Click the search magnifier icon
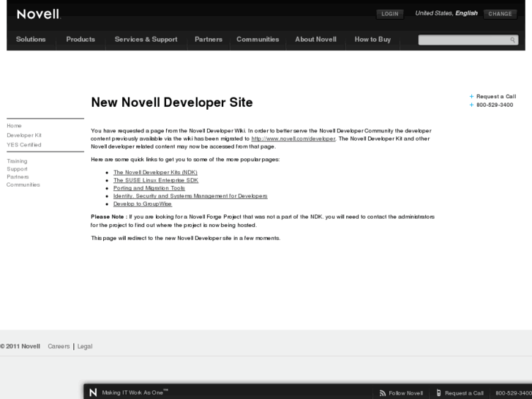Screen dimensions: 532x399 click(513, 40)
